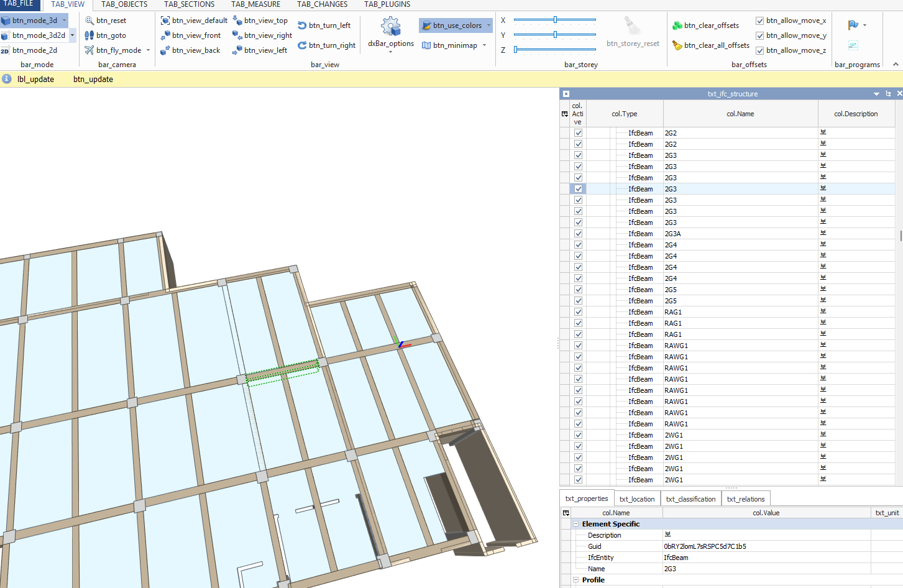
Task: Click the btn_update button
Action: pos(93,80)
